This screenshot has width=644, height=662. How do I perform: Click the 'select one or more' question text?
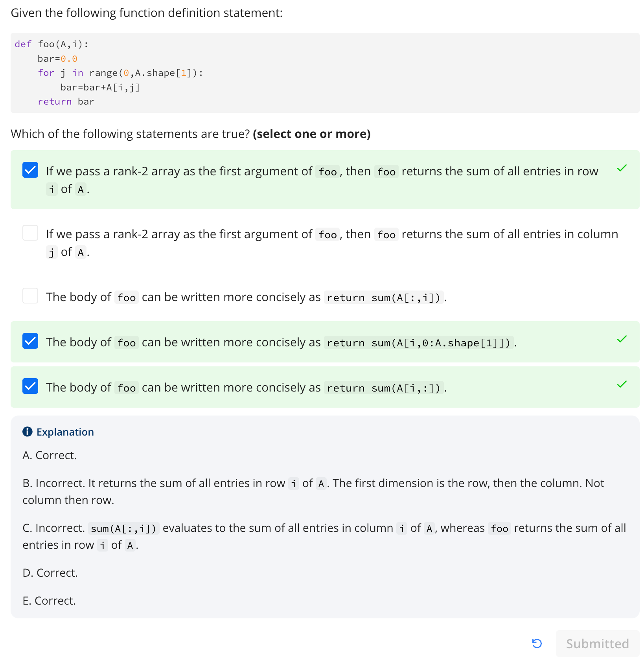point(311,134)
